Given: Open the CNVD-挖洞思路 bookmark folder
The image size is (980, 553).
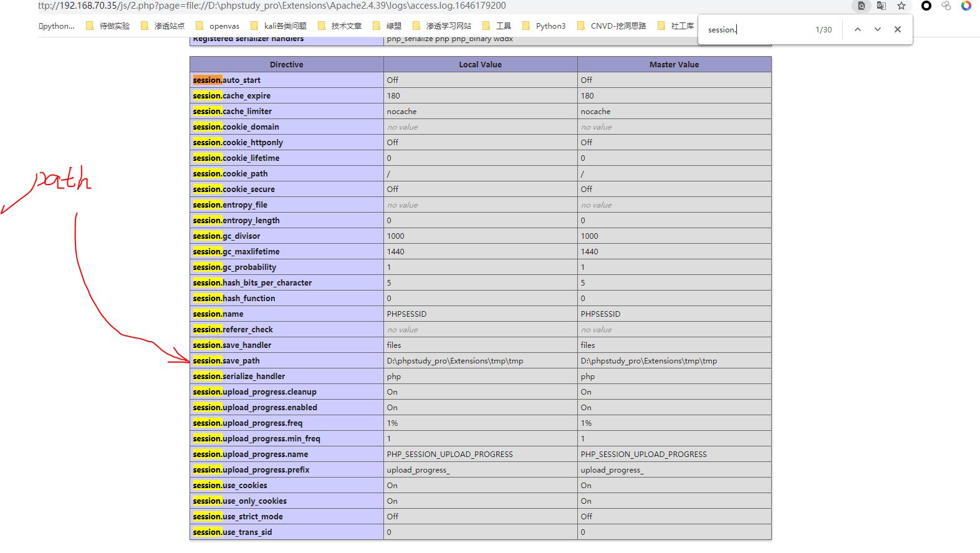Looking at the screenshot, I should (612, 26).
